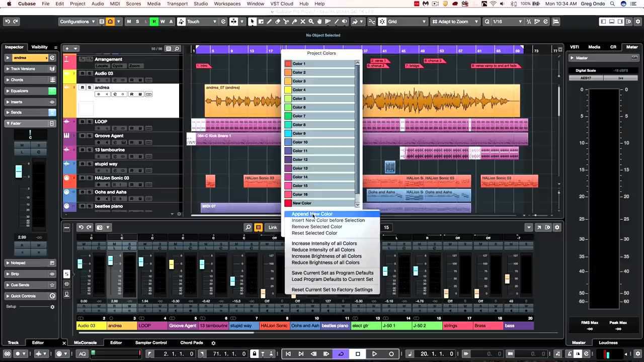This screenshot has width=644, height=362.
Task: Toggle the green R read automation button
Action: (x=154, y=22)
